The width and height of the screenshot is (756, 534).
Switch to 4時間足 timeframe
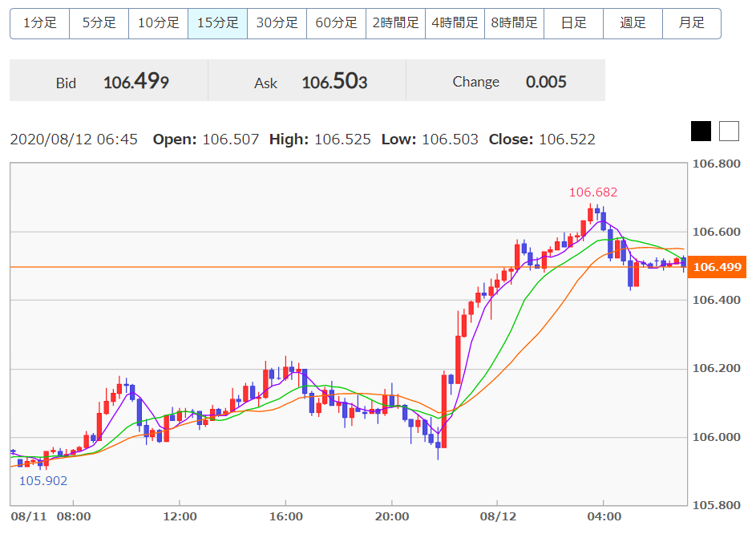coord(455,23)
